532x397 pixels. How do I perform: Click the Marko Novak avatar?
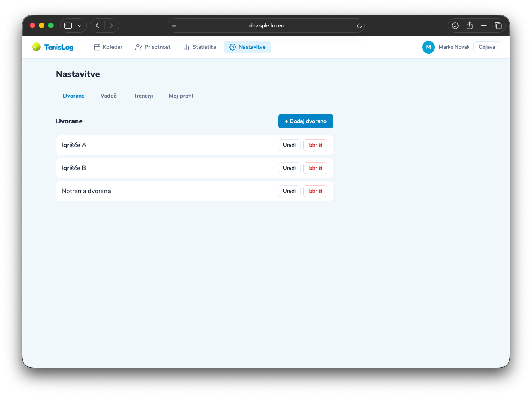click(x=428, y=47)
